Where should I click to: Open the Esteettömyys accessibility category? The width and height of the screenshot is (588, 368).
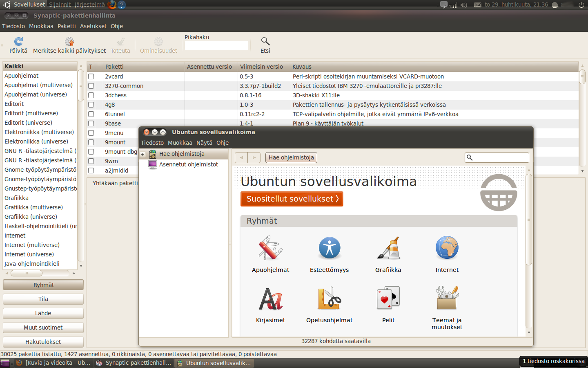(x=329, y=248)
